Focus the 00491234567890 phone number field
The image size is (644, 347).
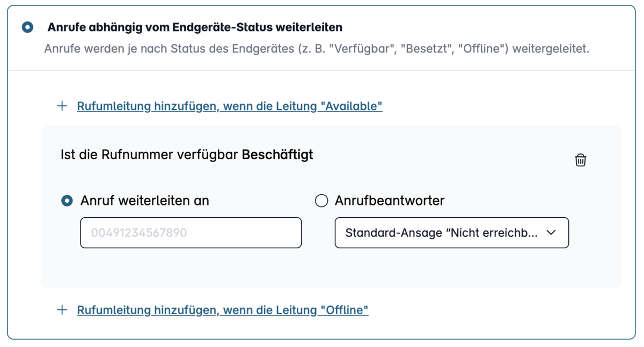(191, 233)
